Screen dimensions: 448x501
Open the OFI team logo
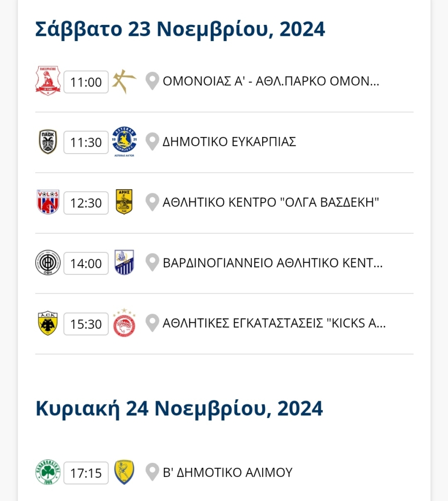(48, 263)
